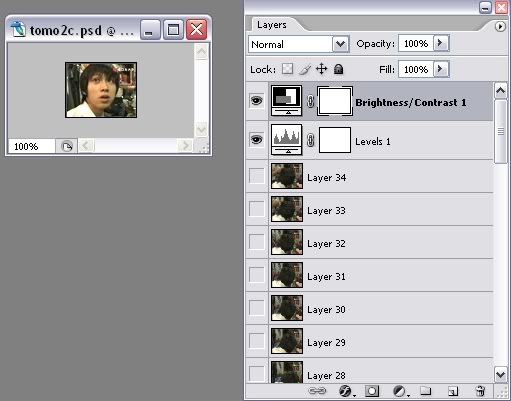This screenshot has height=401, width=511.
Task: Create new fill or adjustment layer
Action: (x=400, y=391)
